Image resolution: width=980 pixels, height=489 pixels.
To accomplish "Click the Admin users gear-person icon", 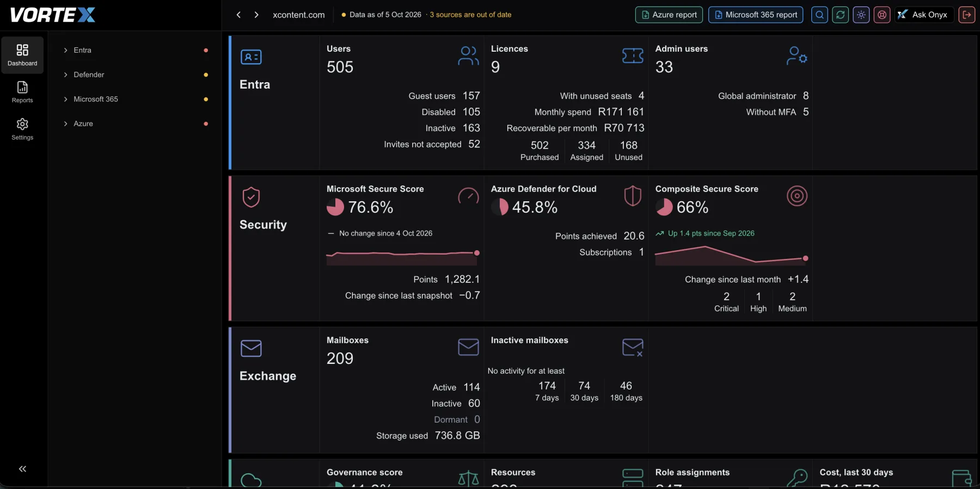I will point(797,55).
